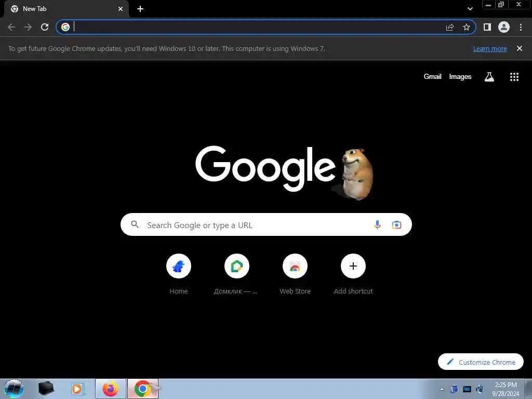Click the Search Google or type a URL box
The image size is (532, 399).
(x=266, y=224)
